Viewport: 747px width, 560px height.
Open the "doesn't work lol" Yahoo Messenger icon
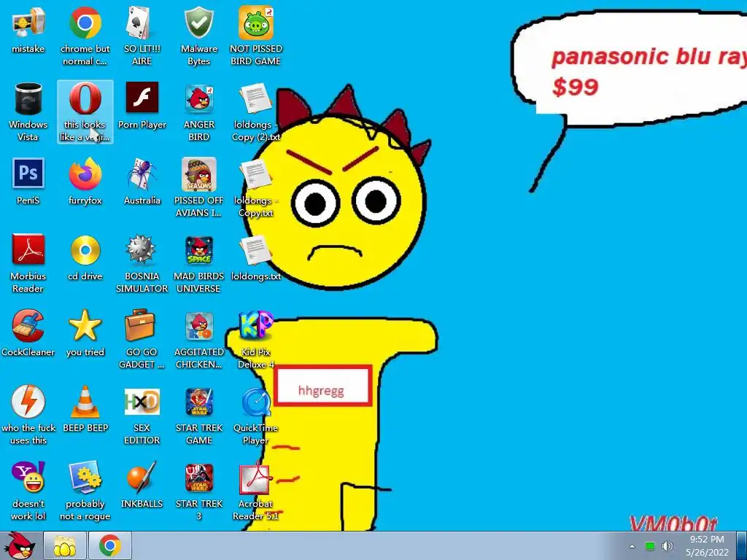[28, 478]
